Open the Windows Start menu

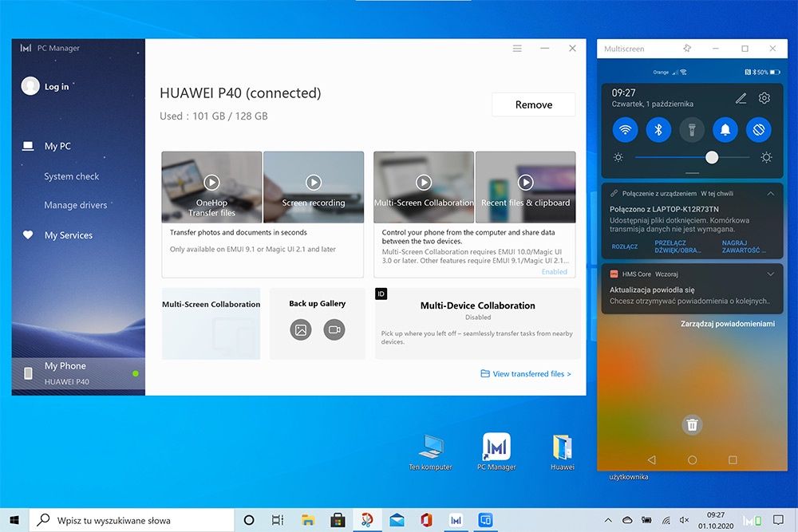(x=14, y=520)
